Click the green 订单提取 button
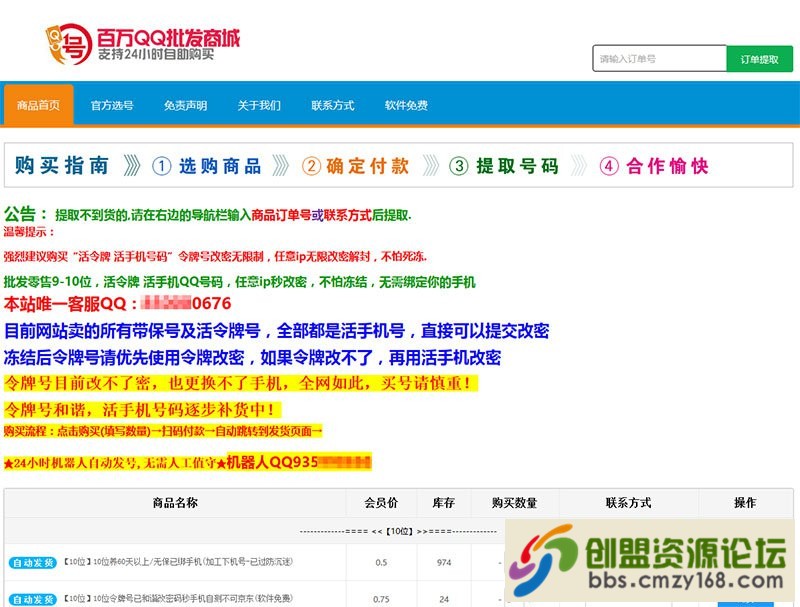Image resolution: width=800 pixels, height=607 pixels. (759, 59)
